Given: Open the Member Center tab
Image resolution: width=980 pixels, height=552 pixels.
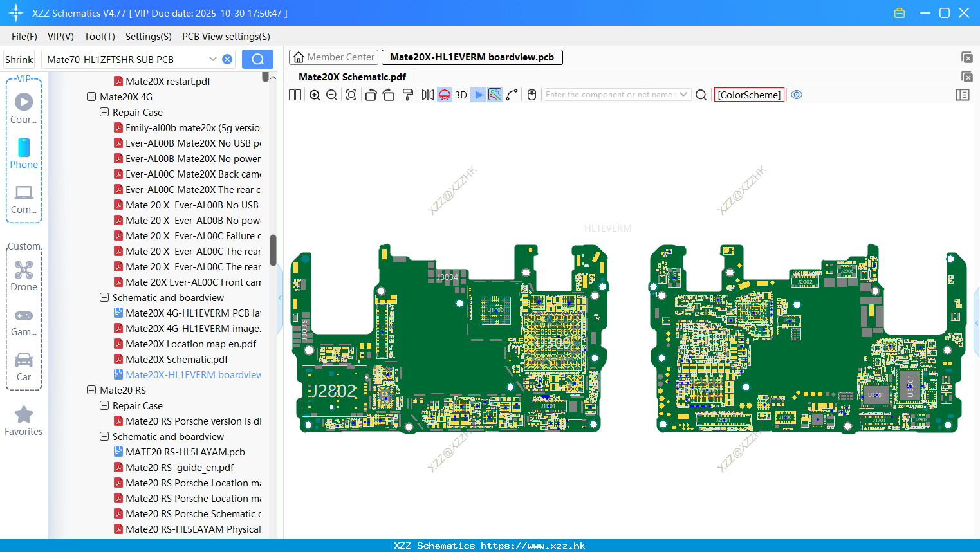Looking at the screenshot, I should click(x=333, y=57).
